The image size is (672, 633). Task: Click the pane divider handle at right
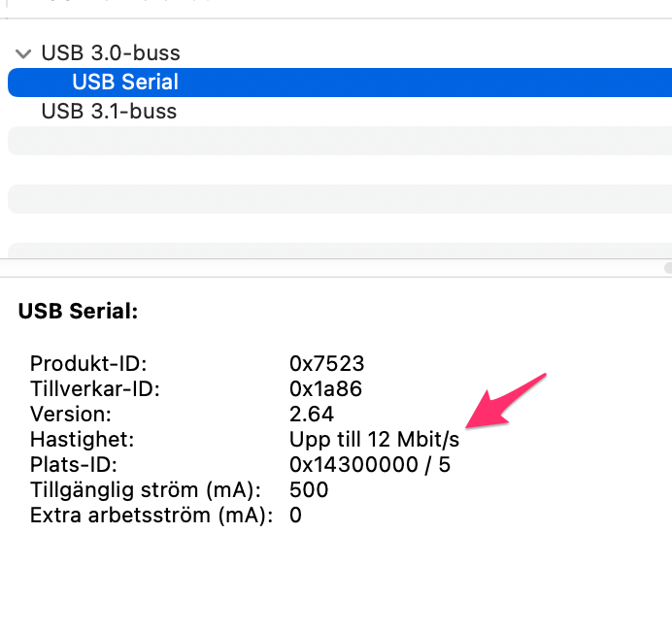[667, 267]
